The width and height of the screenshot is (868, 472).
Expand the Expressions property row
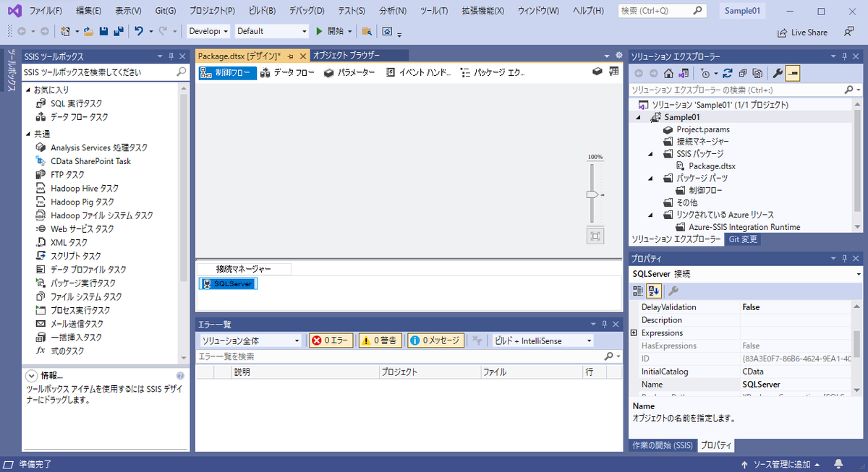[634, 333]
